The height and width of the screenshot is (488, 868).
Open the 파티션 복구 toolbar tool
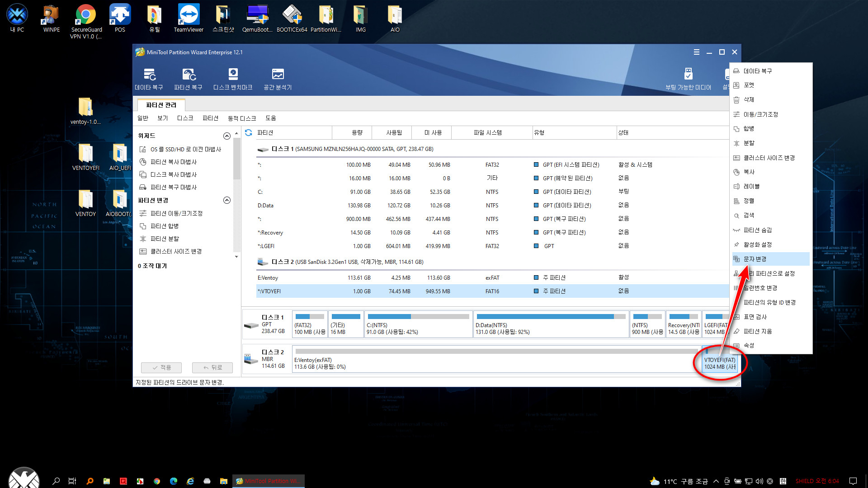tap(188, 79)
